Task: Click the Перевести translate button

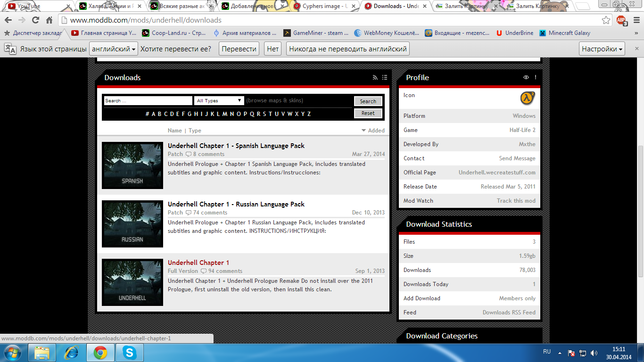Action: click(x=239, y=49)
